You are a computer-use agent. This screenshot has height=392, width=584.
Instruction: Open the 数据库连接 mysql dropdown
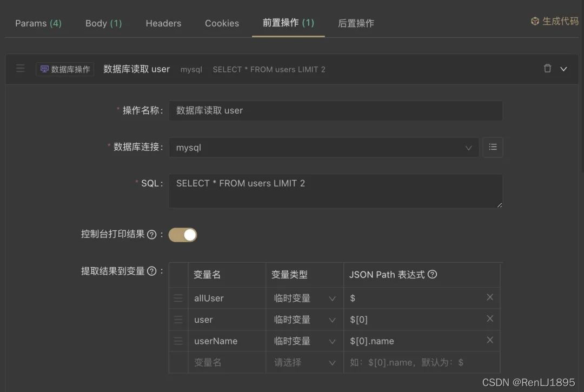[324, 148]
